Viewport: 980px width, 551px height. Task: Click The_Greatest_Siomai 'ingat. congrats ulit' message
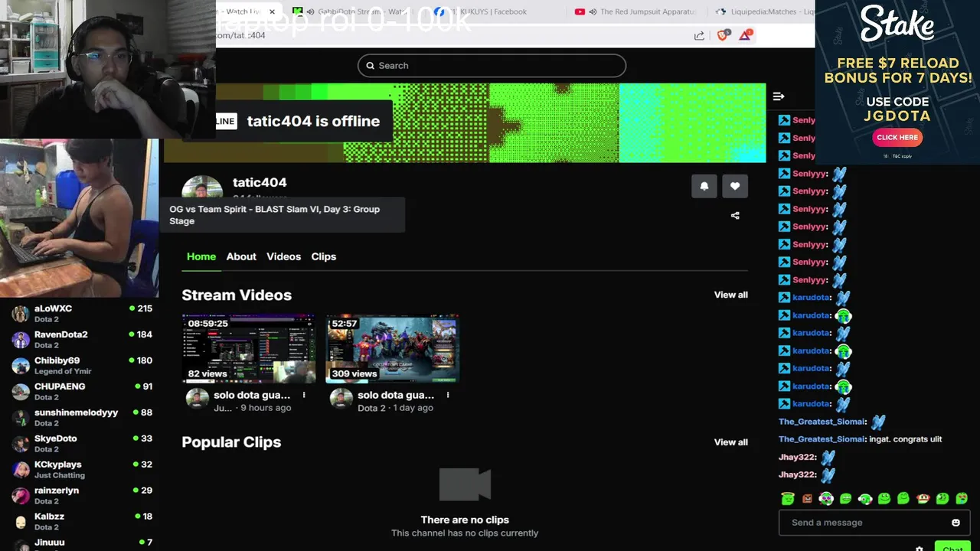pyautogui.click(x=861, y=439)
